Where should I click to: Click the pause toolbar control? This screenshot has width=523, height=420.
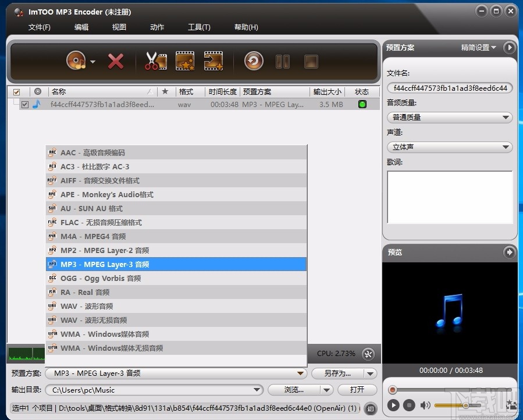click(x=283, y=60)
